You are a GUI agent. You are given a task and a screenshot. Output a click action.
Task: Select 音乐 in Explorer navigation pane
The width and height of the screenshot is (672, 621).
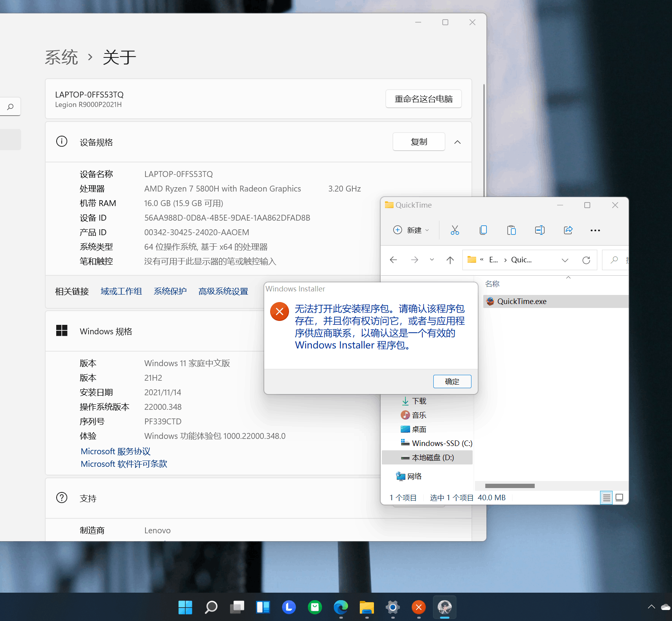(414, 415)
